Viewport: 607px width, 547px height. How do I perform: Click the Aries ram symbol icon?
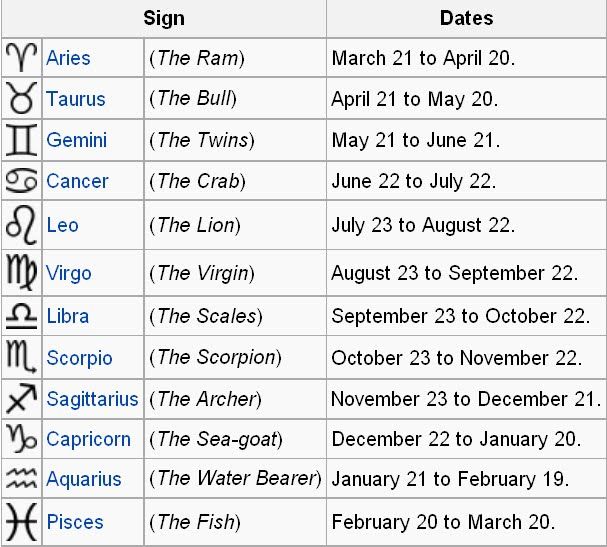coord(22,58)
